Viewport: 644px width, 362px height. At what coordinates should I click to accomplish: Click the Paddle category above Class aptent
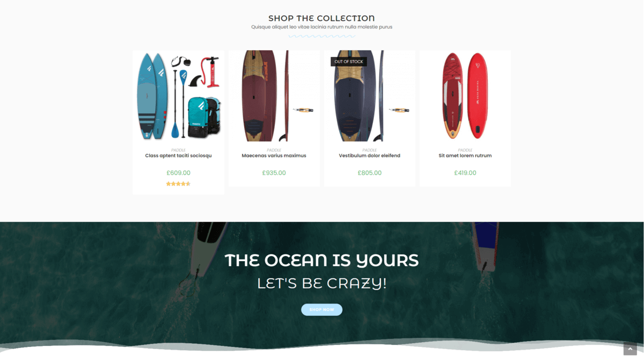(x=178, y=150)
